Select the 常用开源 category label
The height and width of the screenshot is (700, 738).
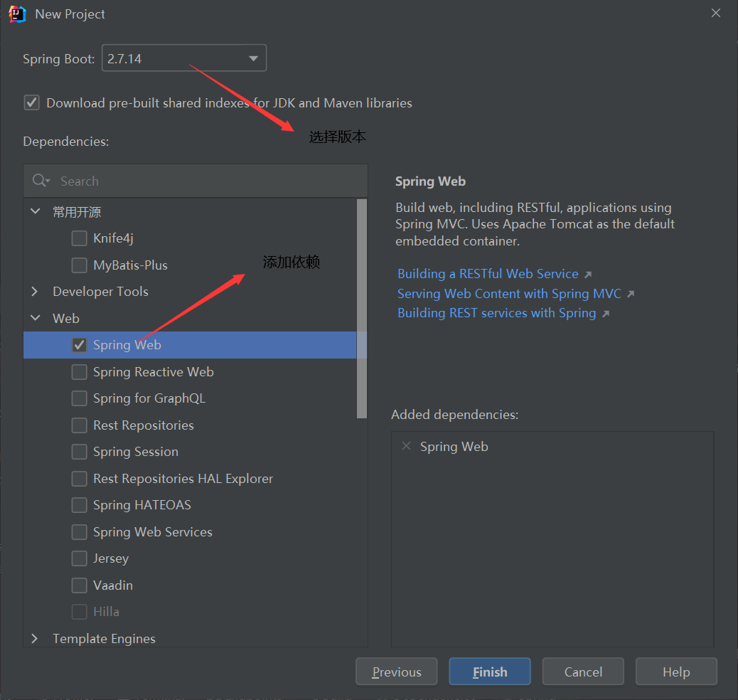77,212
